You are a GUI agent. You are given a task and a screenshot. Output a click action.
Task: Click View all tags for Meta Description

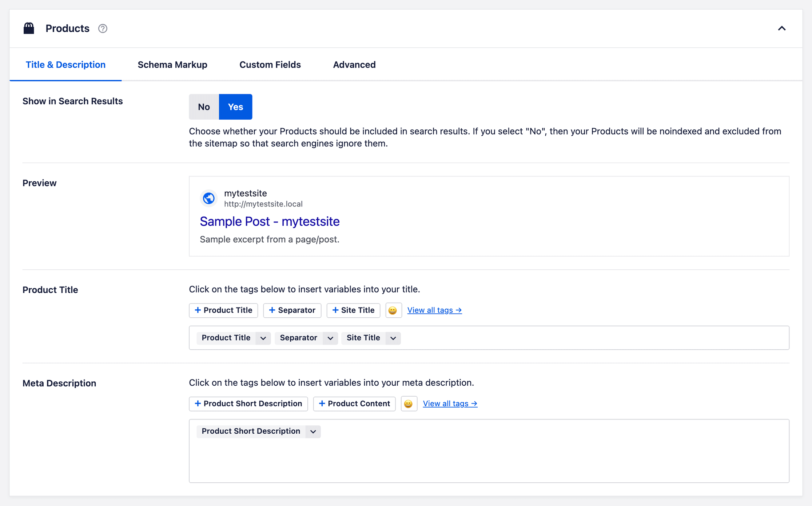click(450, 403)
